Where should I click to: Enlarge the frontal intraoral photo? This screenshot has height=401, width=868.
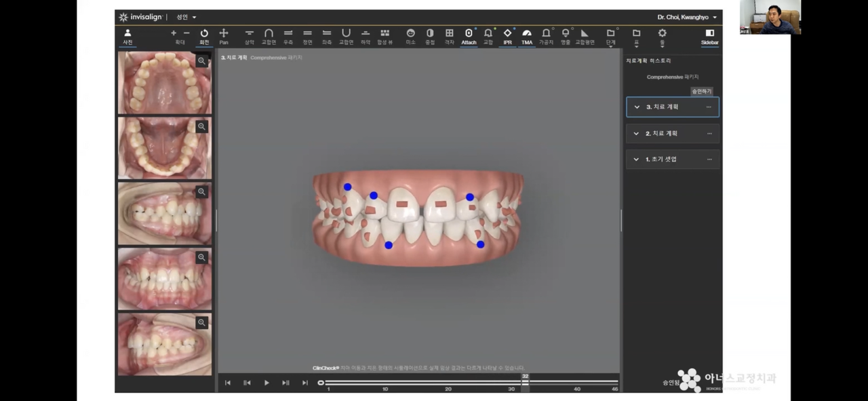(x=201, y=258)
